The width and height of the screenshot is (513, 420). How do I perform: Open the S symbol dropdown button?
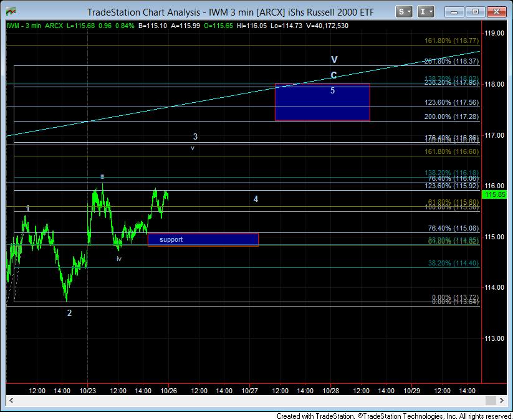tap(404, 12)
